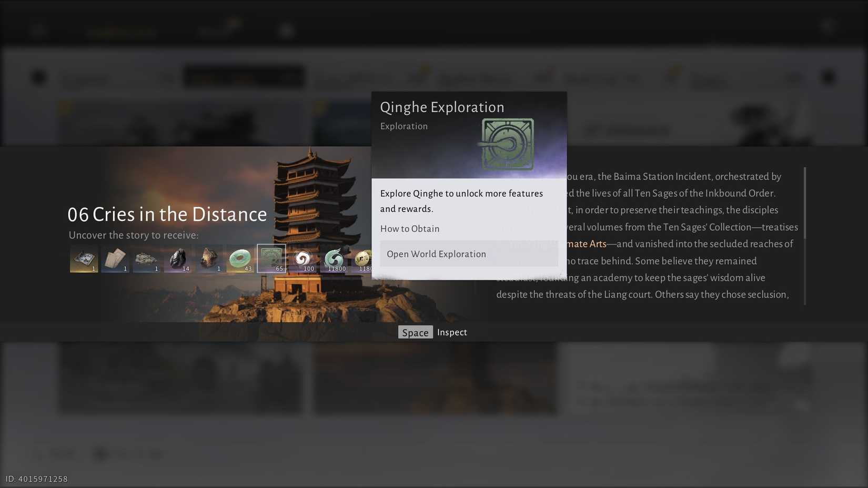868x488 pixels.
Task: Open the top-left navigation menu icon
Action: pyautogui.click(x=38, y=30)
